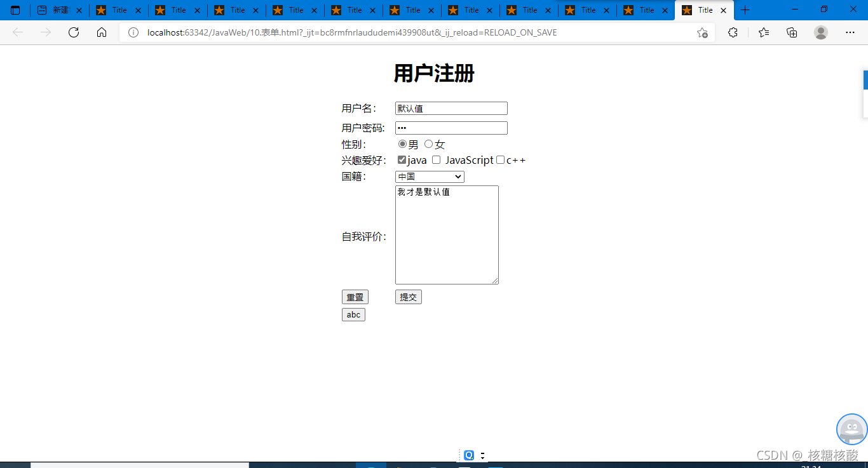Open the Extensions puzzle icon
Image resolution: width=868 pixels, height=468 pixels.
pos(733,32)
